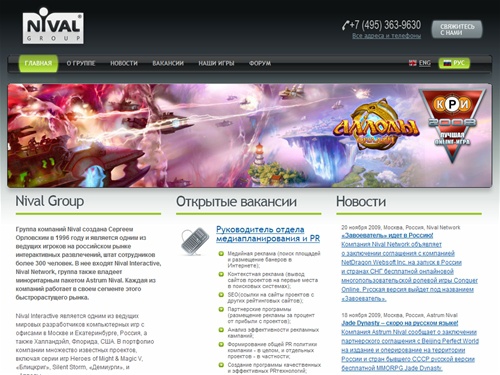Open the ВАКАНСИИ menu item
Image resolution: width=500 pixels, height=375 pixels.
pos(168,63)
